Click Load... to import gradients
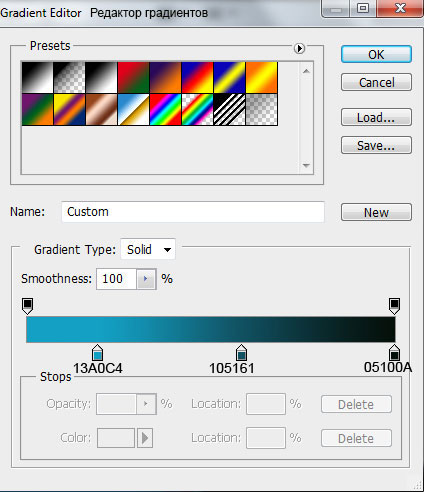 pos(376,117)
